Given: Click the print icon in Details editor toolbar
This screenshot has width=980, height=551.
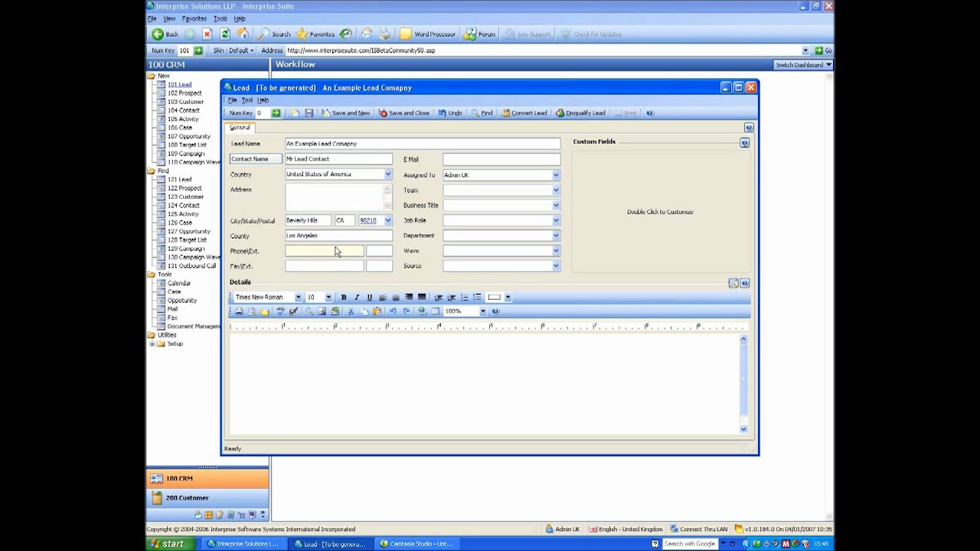Looking at the screenshot, I should click(238, 311).
